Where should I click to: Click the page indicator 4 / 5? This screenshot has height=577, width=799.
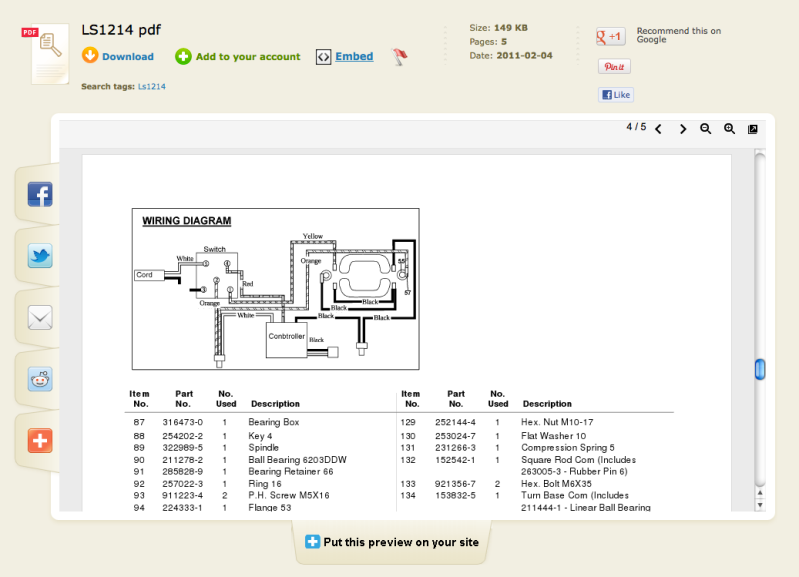tap(636, 127)
